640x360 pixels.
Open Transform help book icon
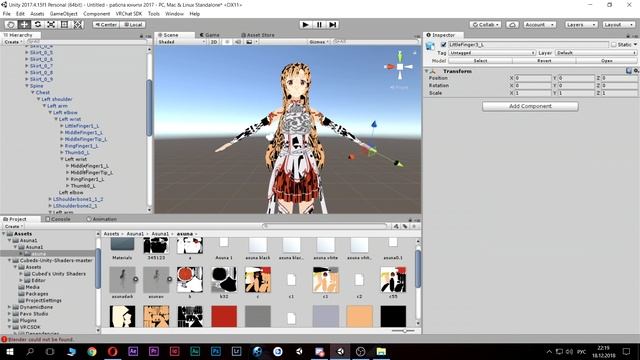coord(629,71)
